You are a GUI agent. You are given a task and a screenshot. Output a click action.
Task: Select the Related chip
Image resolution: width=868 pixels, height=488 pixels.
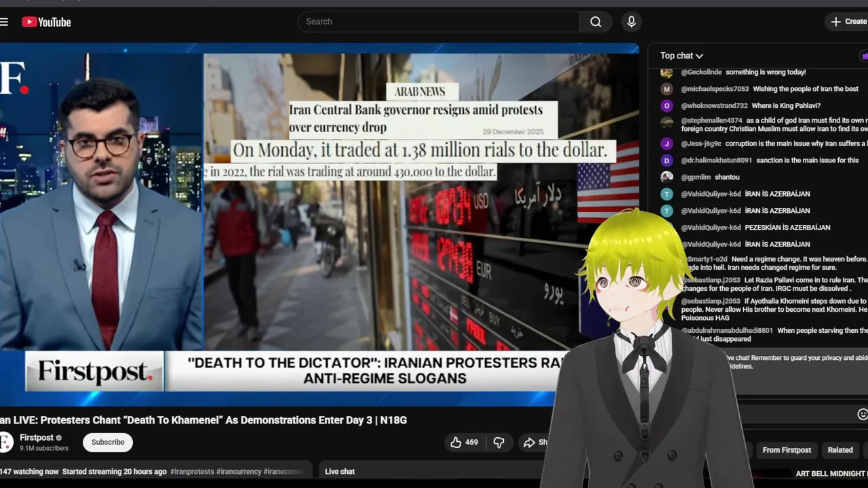[x=840, y=450]
